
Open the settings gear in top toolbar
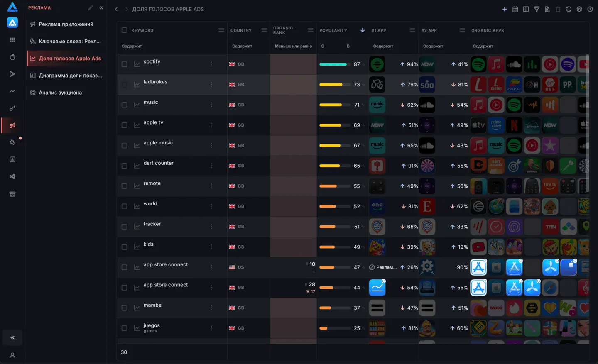579,9
